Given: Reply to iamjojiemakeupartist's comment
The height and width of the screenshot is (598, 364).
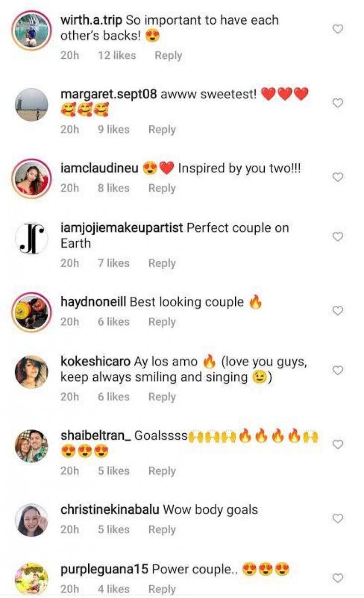Looking at the screenshot, I should (x=162, y=263).
